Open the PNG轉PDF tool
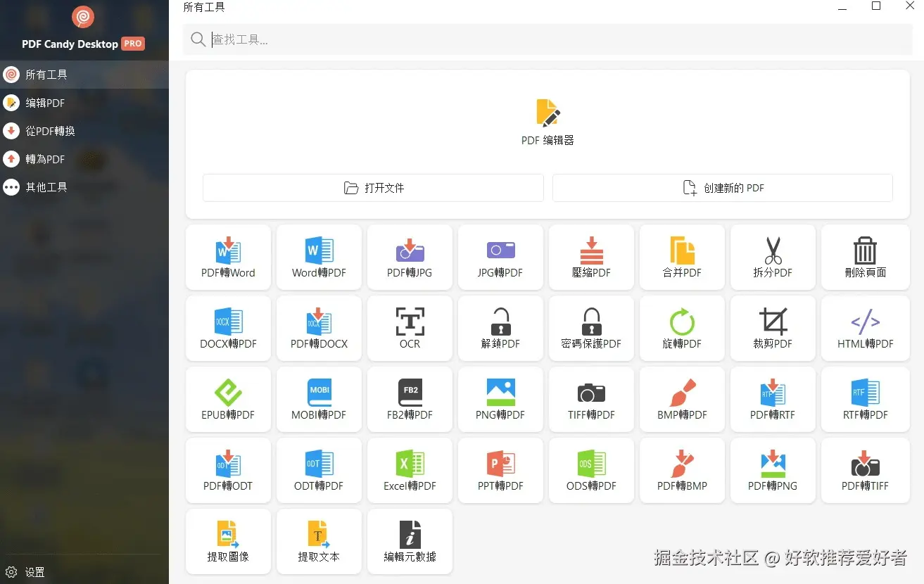924x584 pixels. point(500,399)
